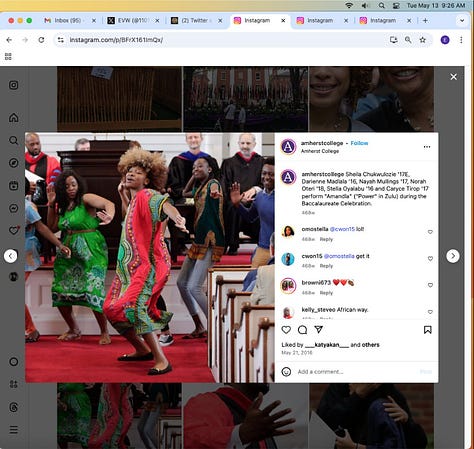Open the Meta apps grid icon in sidebar
The width and height of the screenshot is (474, 449).
[x=13, y=384]
